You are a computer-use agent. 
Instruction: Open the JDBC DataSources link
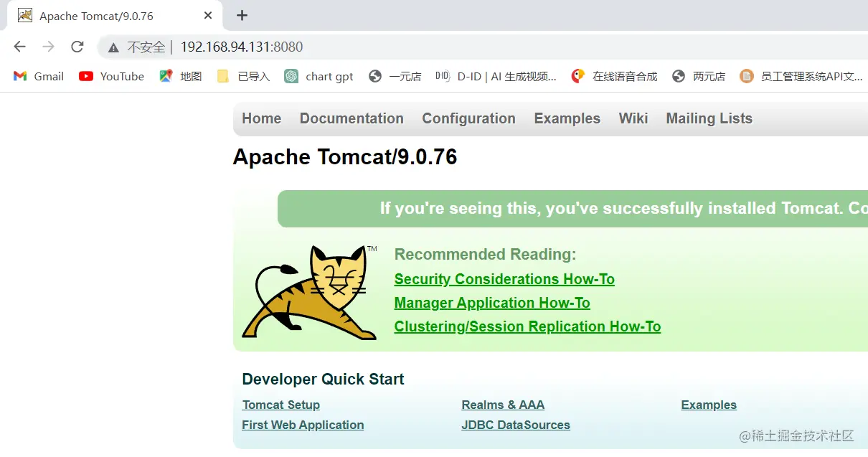[x=516, y=425]
